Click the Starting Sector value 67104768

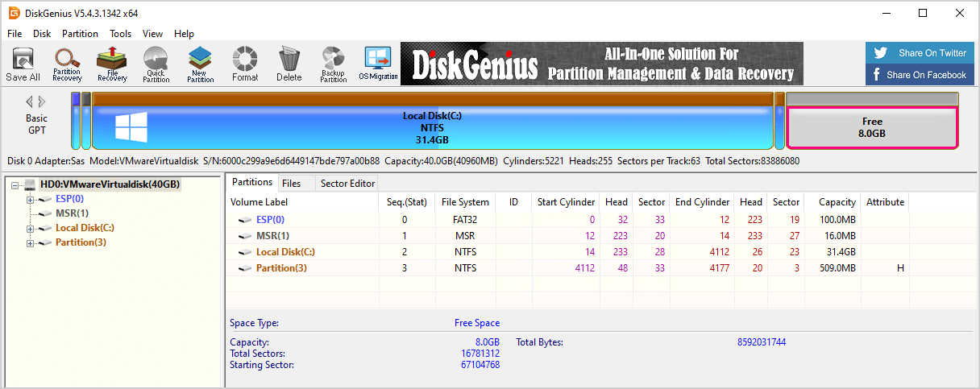[480, 365]
